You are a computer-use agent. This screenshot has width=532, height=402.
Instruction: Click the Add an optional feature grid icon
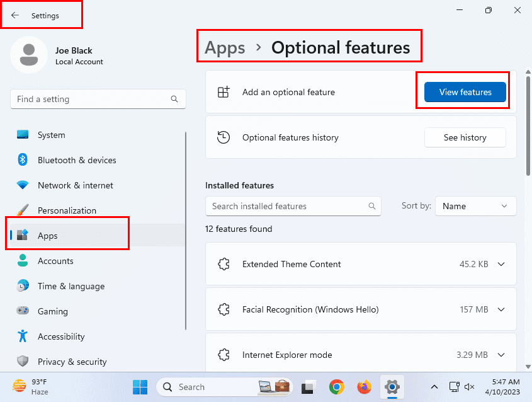click(224, 92)
